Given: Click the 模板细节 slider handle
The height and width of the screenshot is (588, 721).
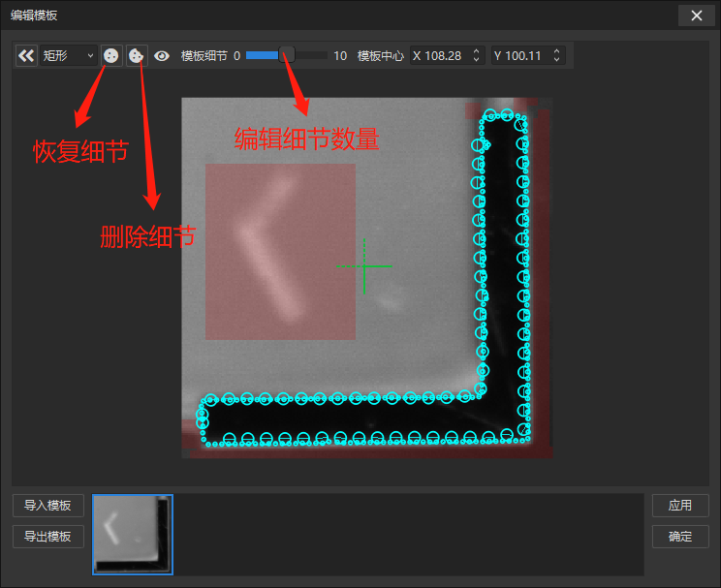Looking at the screenshot, I should click(287, 55).
